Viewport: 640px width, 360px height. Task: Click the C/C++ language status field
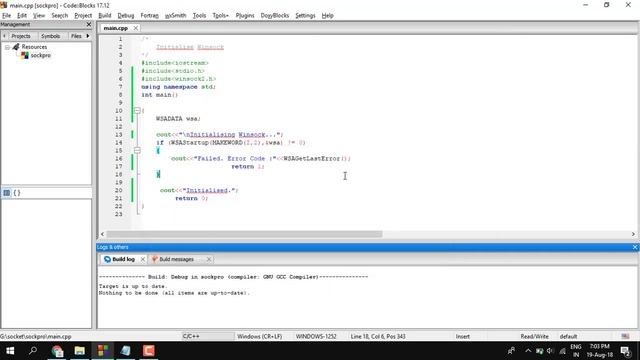click(191, 336)
